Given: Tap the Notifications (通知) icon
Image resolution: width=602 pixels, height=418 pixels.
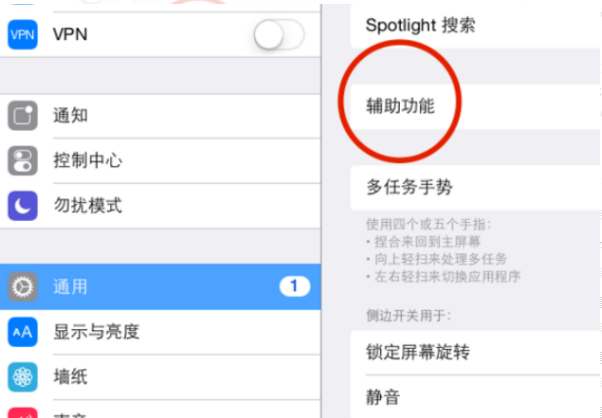Looking at the screenshot, I should [x=23, y=116].
